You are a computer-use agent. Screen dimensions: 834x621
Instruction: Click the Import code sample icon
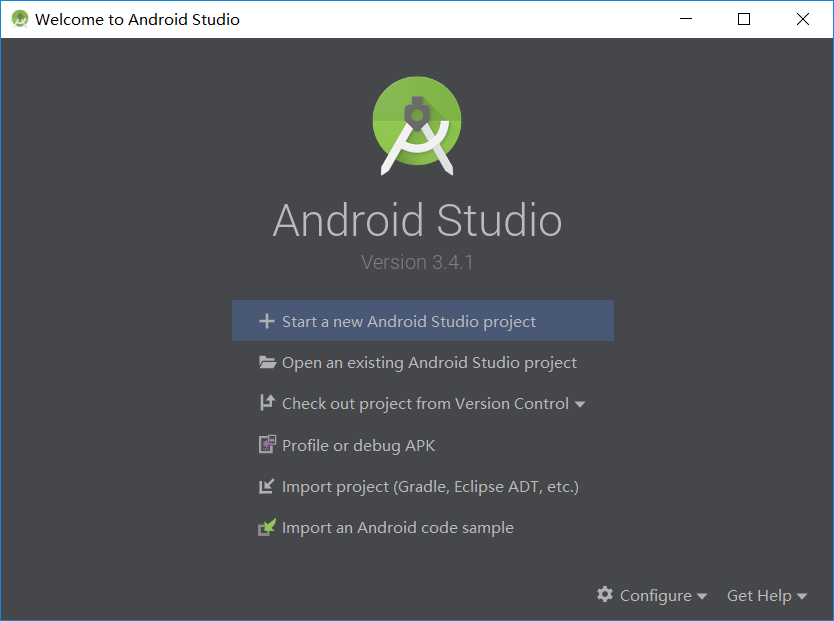pyautogui.click(x=267, y=527)
